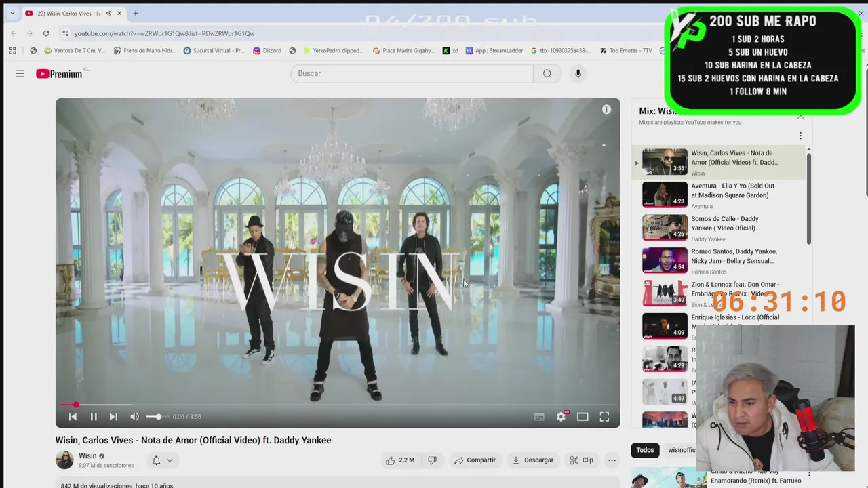868x488 pixels.
Task: Toggle subtitles in video player
Action: (539, 417)
